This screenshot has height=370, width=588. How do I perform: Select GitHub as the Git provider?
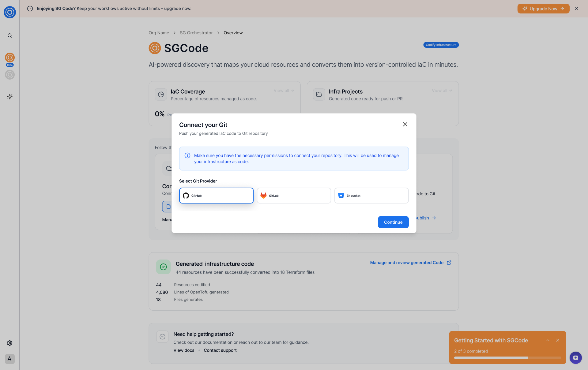pos(216,196)
